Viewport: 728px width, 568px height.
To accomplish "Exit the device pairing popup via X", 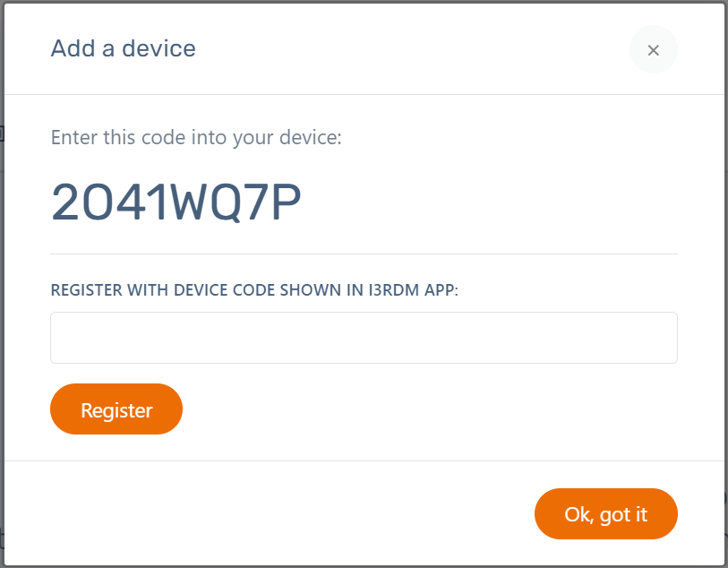I will pos(653,50).
